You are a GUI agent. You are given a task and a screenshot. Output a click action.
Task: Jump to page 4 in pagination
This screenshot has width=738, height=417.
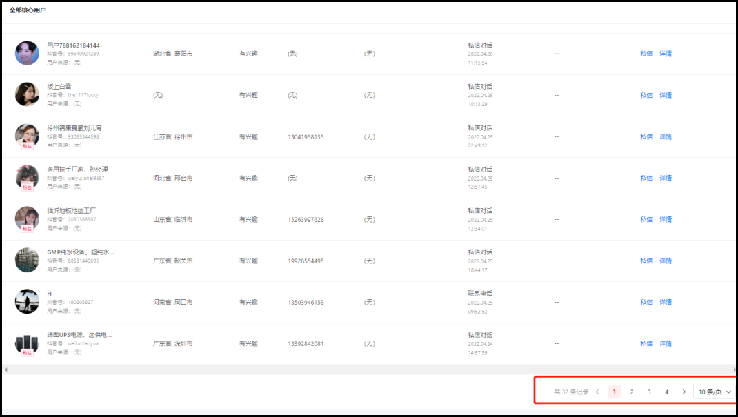pos(666,392)
